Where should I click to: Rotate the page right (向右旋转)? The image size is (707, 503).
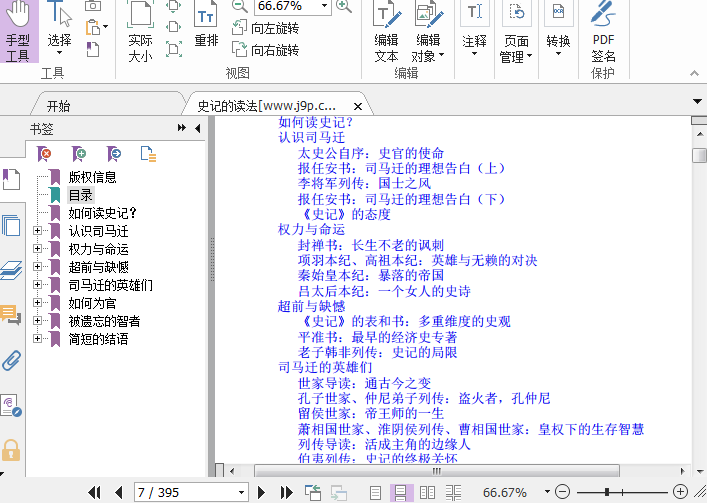(266, 50)
